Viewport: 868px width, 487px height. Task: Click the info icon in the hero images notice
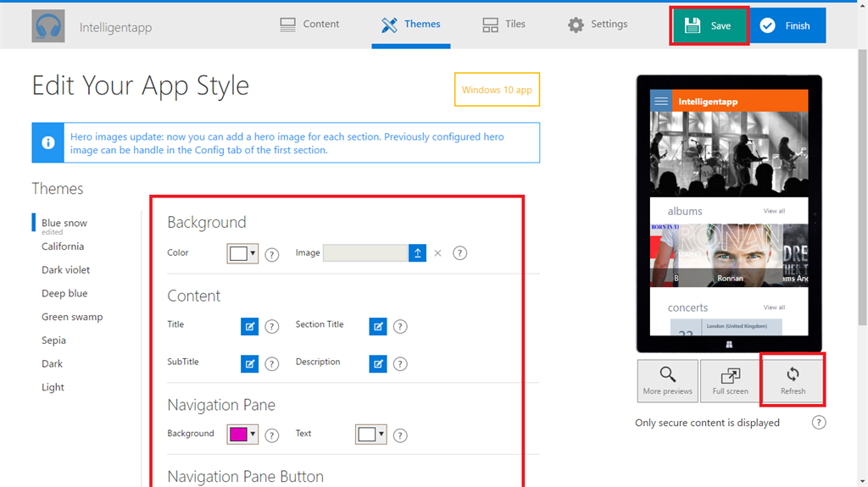pyautogui.click(x=48, y=143)
